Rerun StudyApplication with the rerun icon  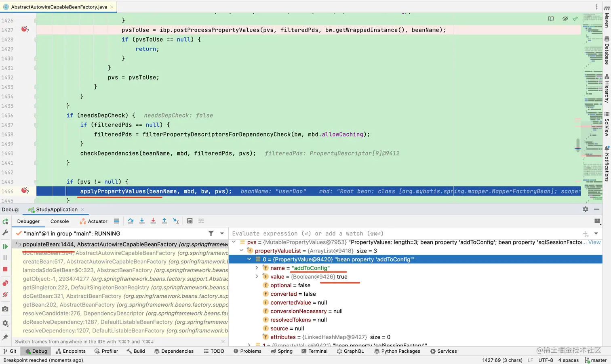click(5, 221)
